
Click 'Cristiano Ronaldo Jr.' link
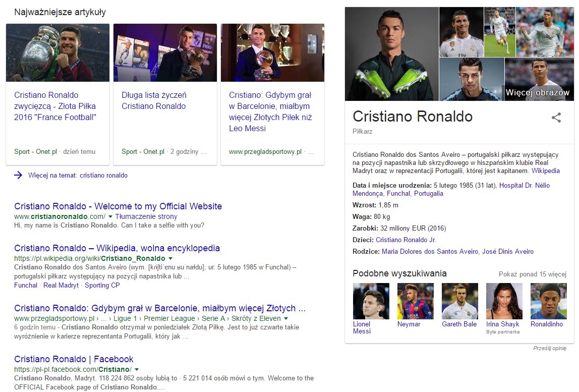[x=406, y=240]
